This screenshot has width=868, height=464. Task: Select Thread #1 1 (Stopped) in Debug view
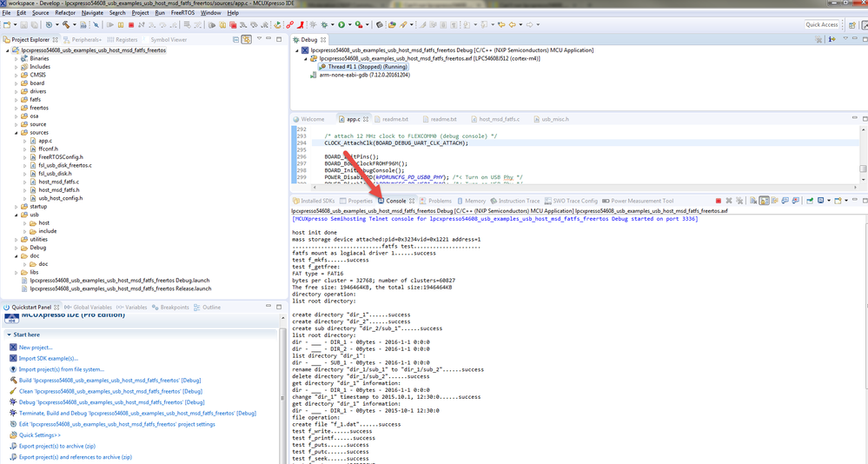363,66
